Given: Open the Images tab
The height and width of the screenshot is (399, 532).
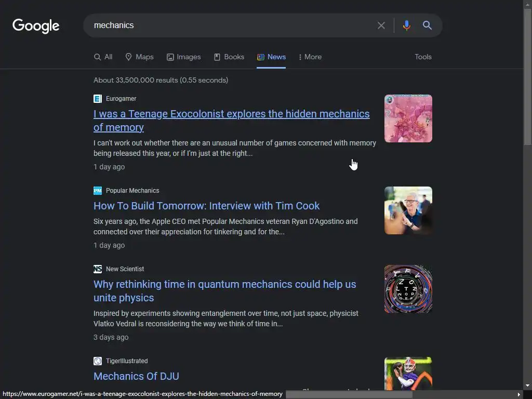Looking at the screenshot, I should point(184,57).
